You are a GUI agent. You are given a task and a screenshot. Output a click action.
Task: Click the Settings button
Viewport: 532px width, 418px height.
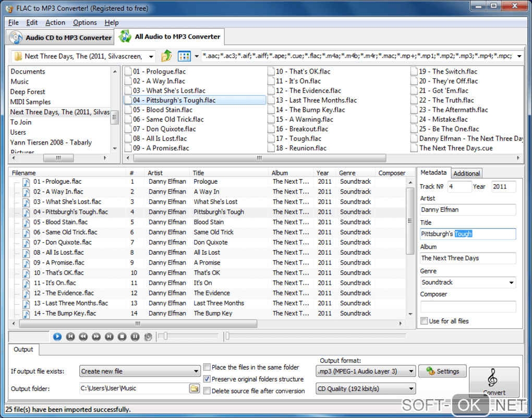point(442,371)
